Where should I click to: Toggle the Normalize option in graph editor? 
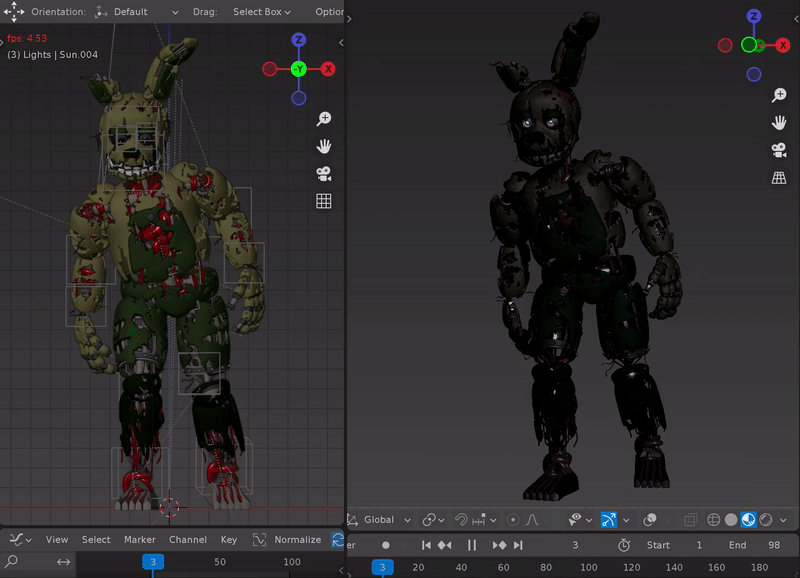[x=287, y=539]
